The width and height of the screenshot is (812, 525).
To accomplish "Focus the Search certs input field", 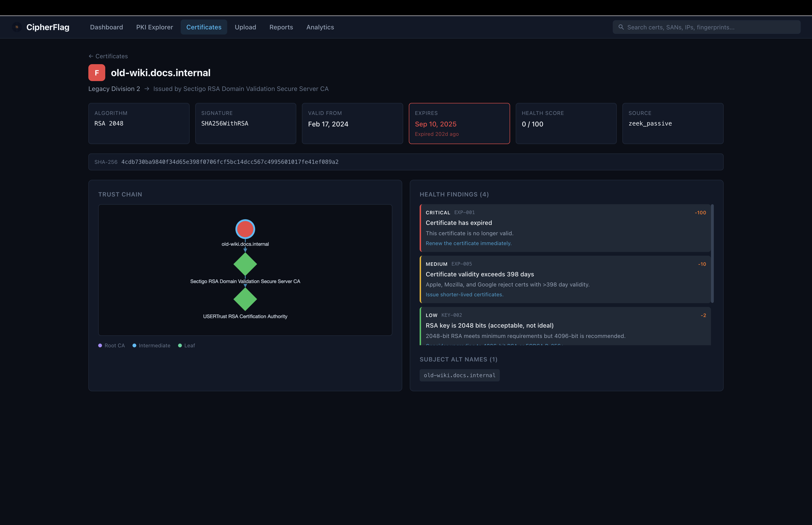I will coord(706,27).
